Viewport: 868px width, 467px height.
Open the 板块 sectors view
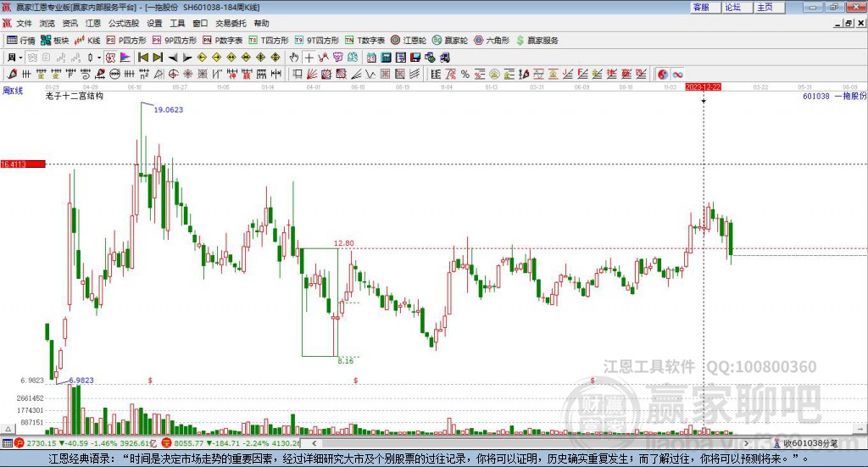click(x=54, y=41)
